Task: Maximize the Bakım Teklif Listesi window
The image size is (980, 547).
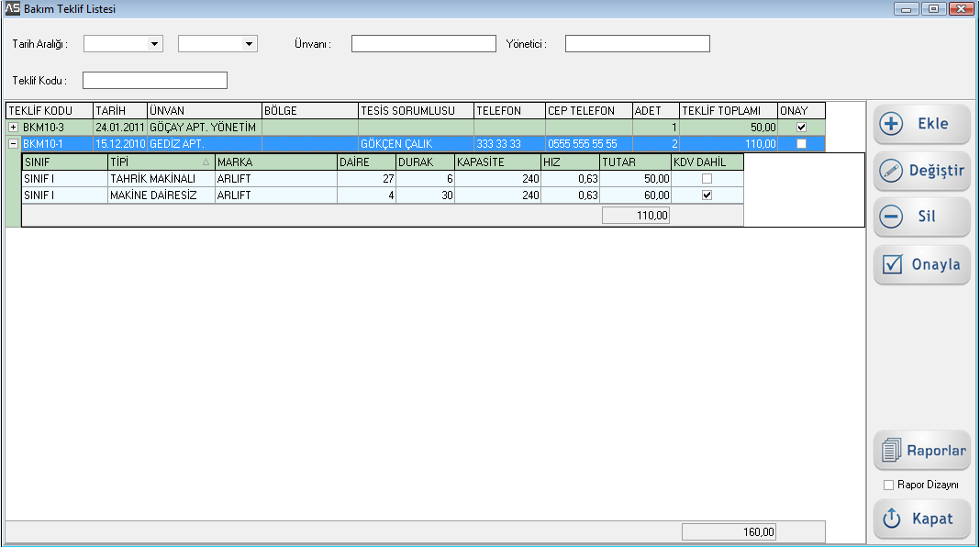Action: click(933, 9)
